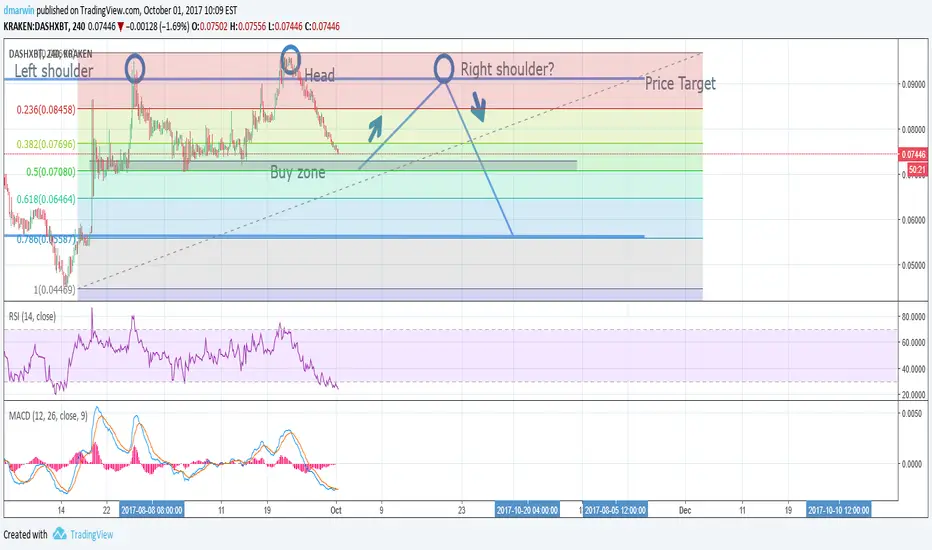Click the 0.0050 MACD axis label
932x550 pixels.
914,413
